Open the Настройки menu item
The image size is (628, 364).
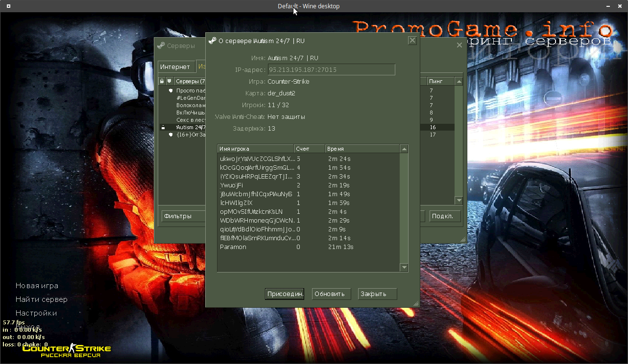(x=36, y=313)
